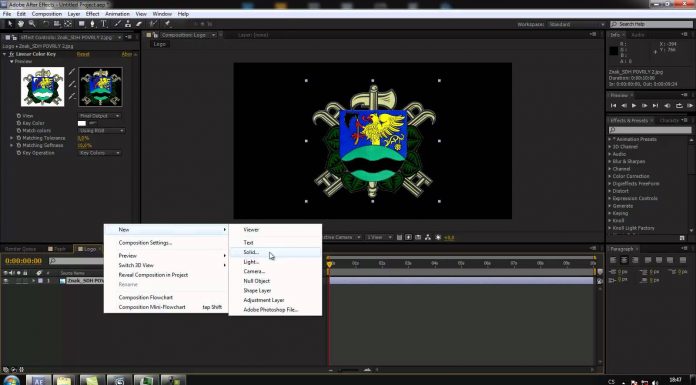
Task: Select the Hand tool
Action: 20,24
